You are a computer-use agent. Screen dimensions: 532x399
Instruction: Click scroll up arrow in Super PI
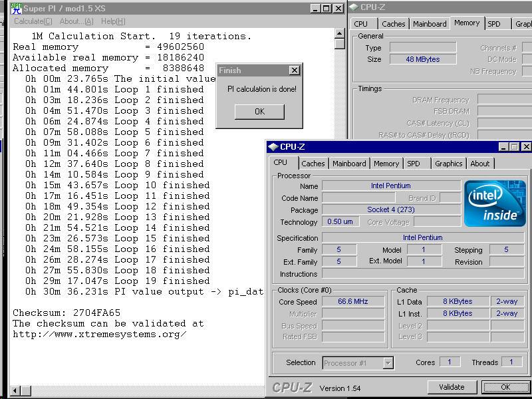click(340, 33)
